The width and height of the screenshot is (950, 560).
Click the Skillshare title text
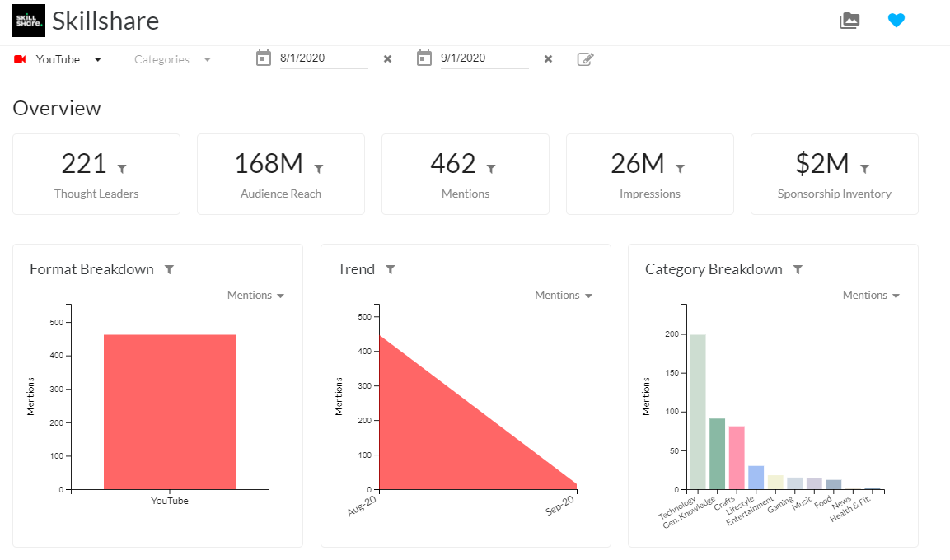[x=105, y=21]
